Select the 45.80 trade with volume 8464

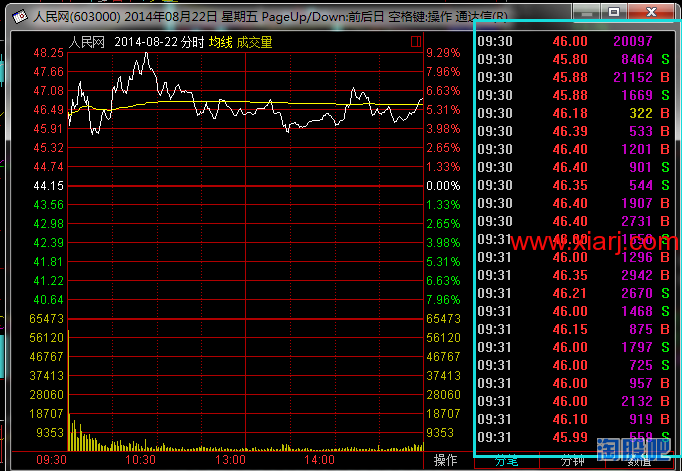574,59
